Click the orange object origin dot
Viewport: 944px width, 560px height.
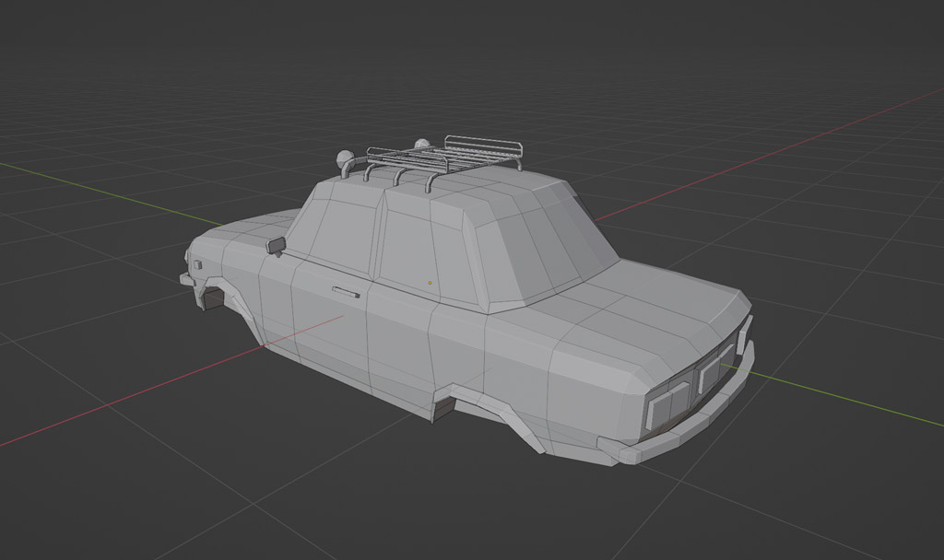[430, 281]
